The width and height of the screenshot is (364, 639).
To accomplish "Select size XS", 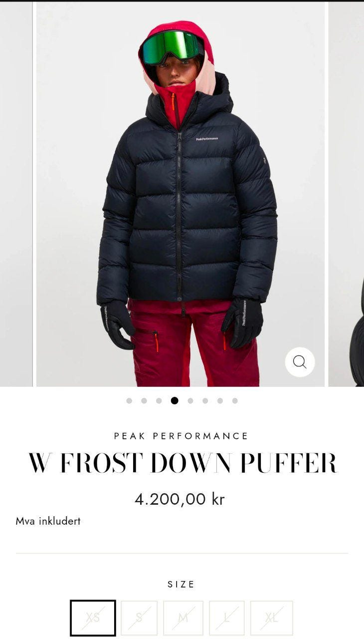I will coord(93,618).
